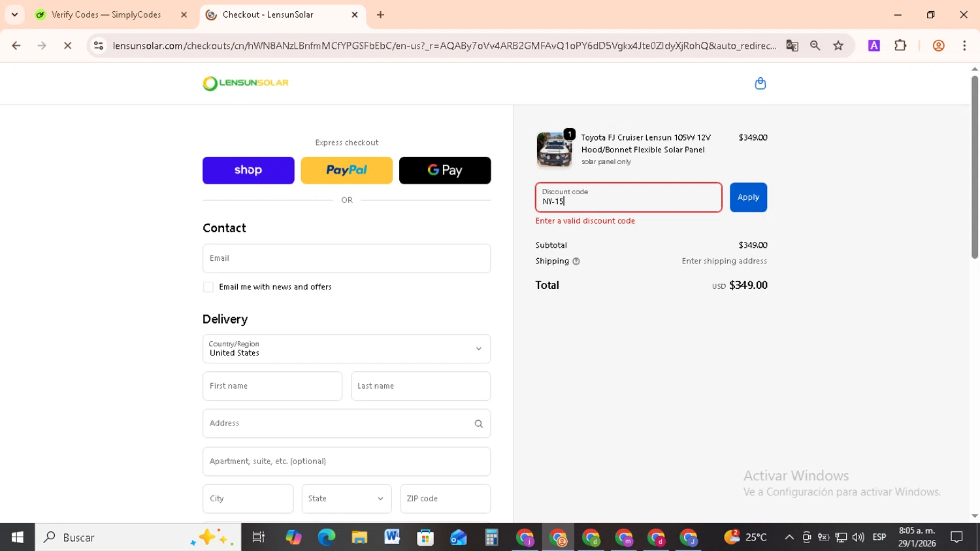The height and width of the screenshot is (551, 980).
Task: Open the shopping bag cart icon
Action: (760, 83)
